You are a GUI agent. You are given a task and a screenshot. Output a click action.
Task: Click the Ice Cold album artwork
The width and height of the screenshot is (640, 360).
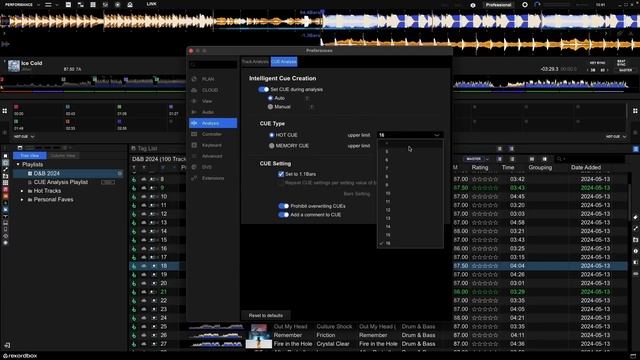click(x=13, y=66)
